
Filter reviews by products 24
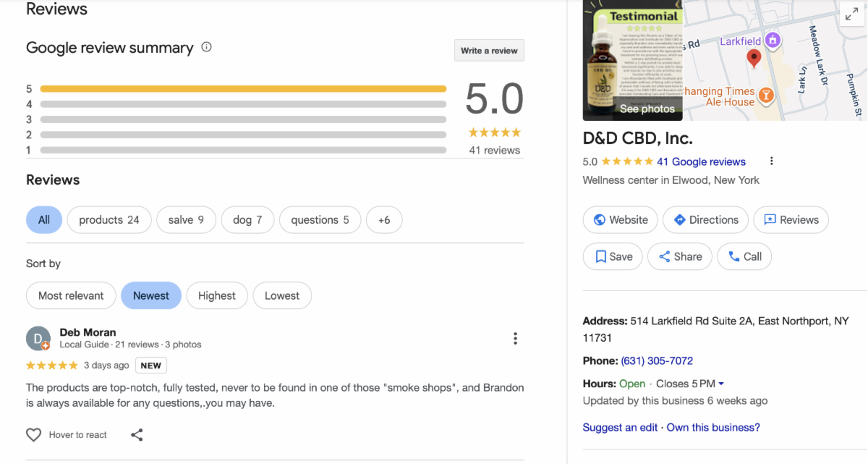tap(109, 220)
